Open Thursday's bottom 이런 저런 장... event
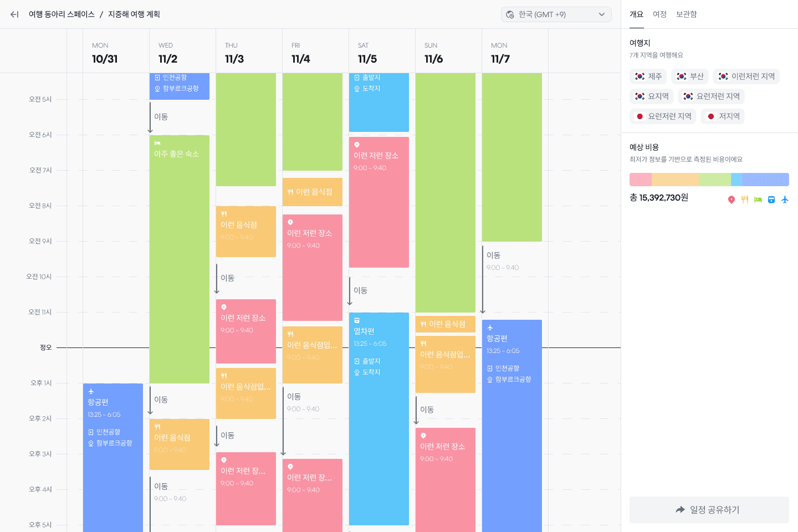The image size is (798, 532). tap(246, 489)
